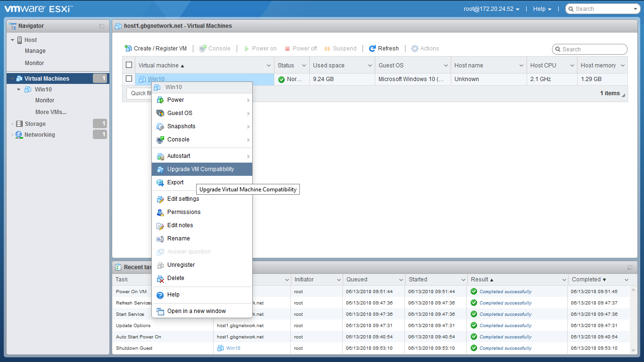Screen dimensions: 644x362
Task: Click the Help icon in the context menu
Action: point(160,295)
